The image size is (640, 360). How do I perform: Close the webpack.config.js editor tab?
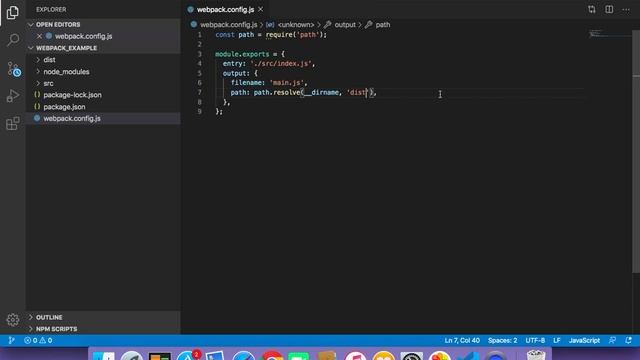(x=261, y=9)
